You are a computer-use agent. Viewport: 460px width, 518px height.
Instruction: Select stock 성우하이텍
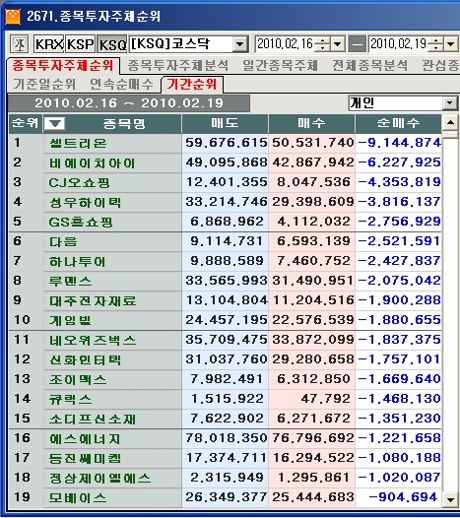point(85,202)
